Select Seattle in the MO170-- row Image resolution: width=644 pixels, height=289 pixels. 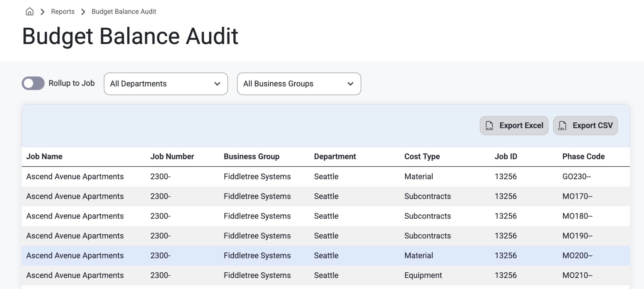[326, 196]
